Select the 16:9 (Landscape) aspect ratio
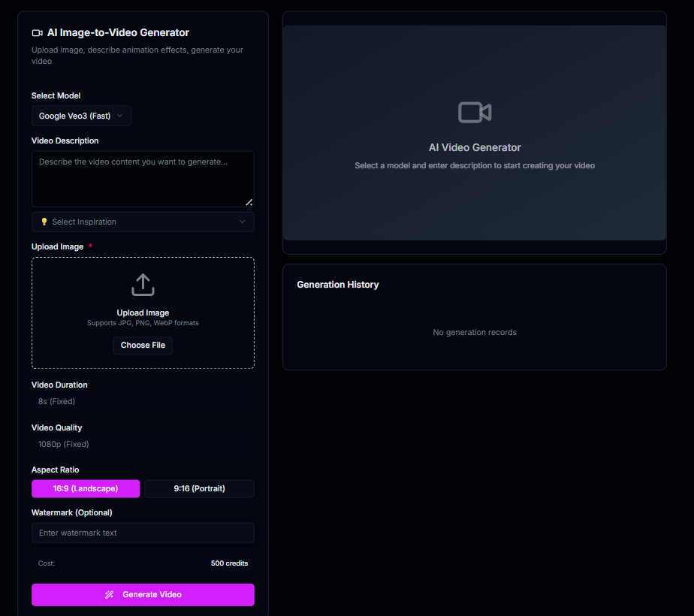 coord(86,488)
